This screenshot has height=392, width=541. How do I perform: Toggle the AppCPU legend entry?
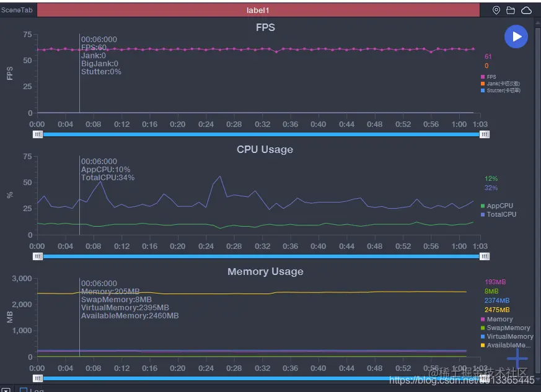(497, 206)
